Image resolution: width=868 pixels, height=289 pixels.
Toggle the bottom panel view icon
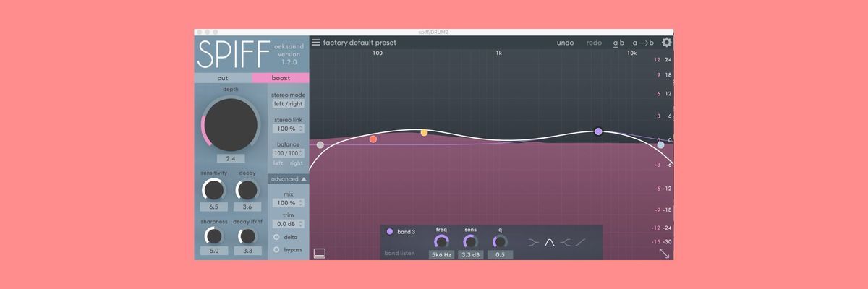(320, 253)
